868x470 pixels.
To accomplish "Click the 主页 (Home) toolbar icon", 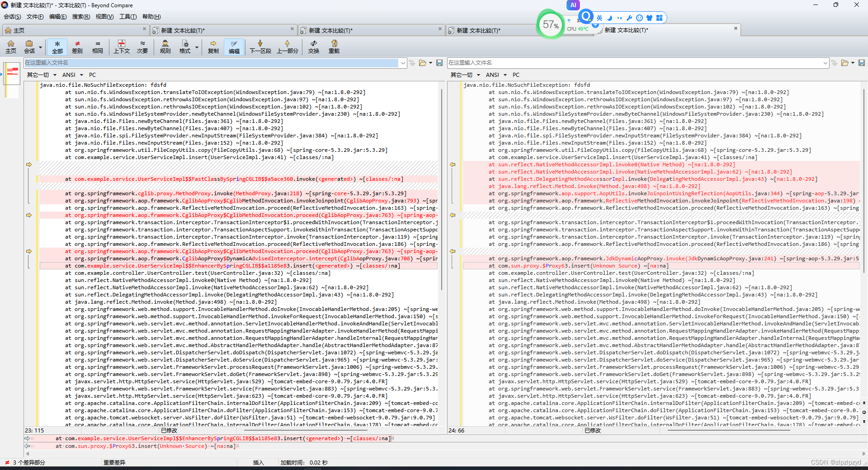I will pos(11,47).
